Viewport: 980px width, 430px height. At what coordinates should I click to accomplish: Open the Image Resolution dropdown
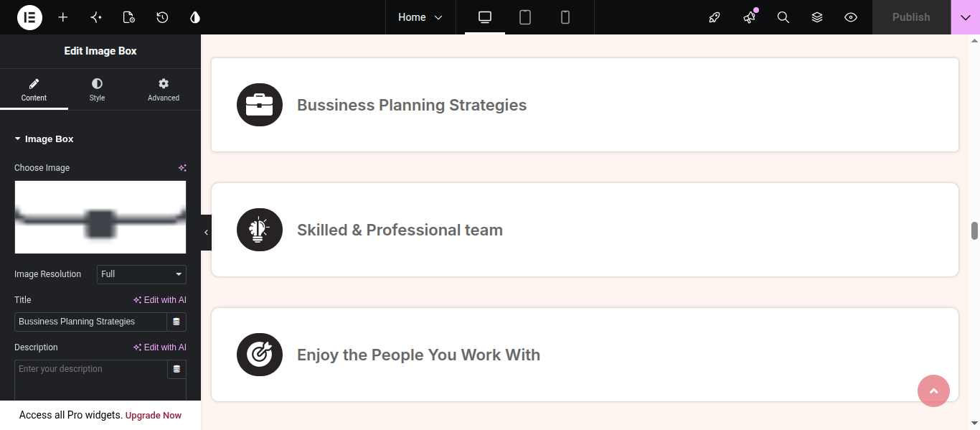tap(141, 274)
